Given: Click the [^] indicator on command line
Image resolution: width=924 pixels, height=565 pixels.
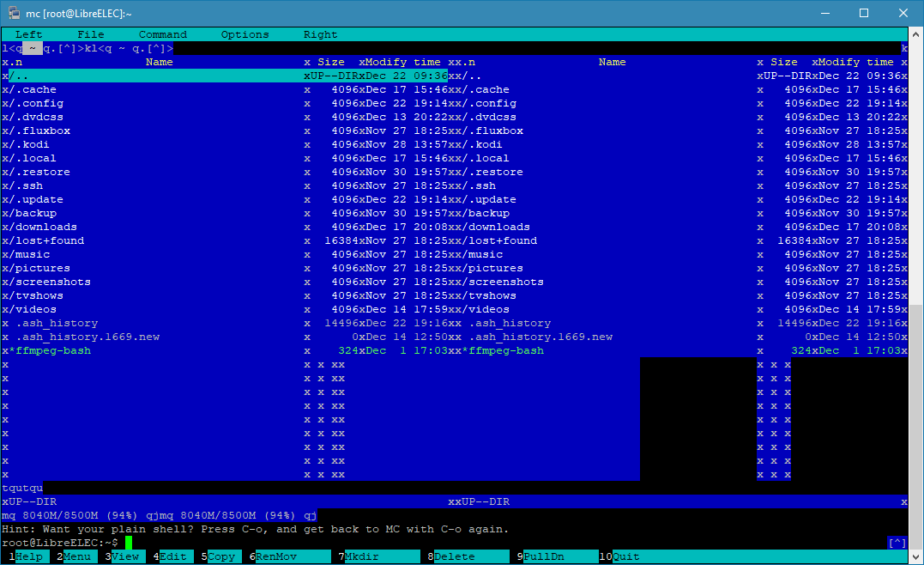Looking at the screenshot, I should 897,543.
